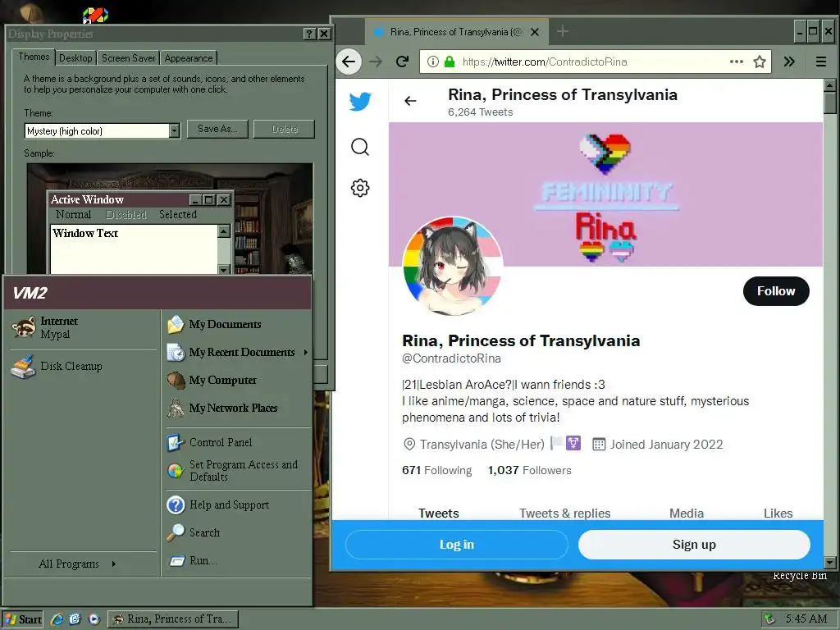This screenshot has width=840, height=630.
Task: Open the browser hamburger menu
Action: (x=820, y=62)
